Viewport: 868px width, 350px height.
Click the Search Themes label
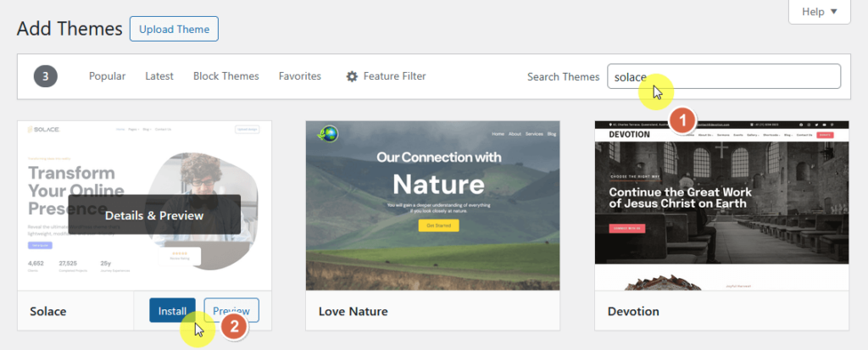563,77
